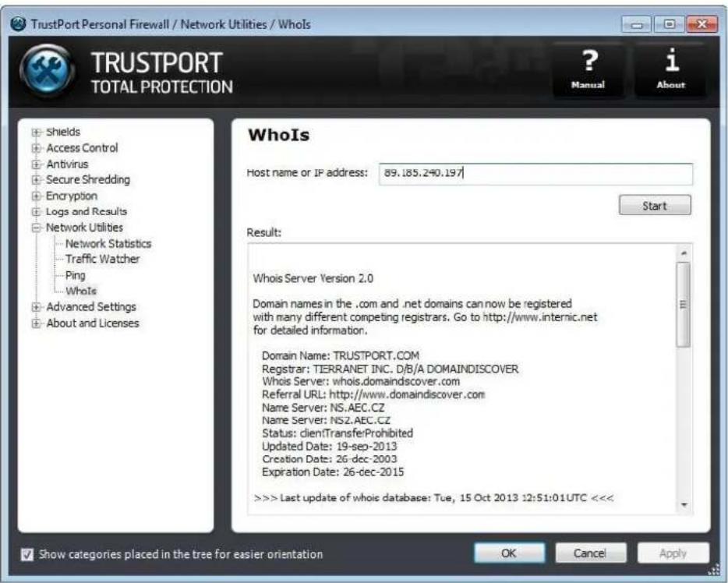Click the 'Updated Date: 19-sep-2013' line

point(330,446)
